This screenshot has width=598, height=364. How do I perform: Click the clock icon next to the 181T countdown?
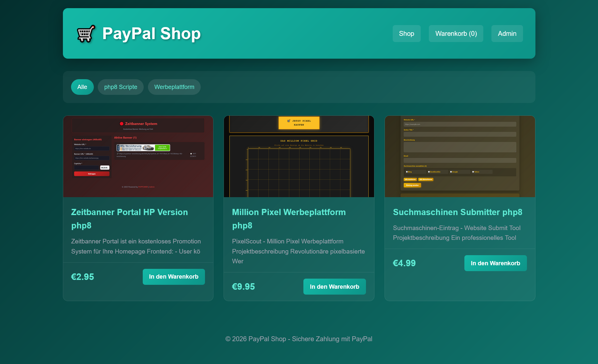191,153
